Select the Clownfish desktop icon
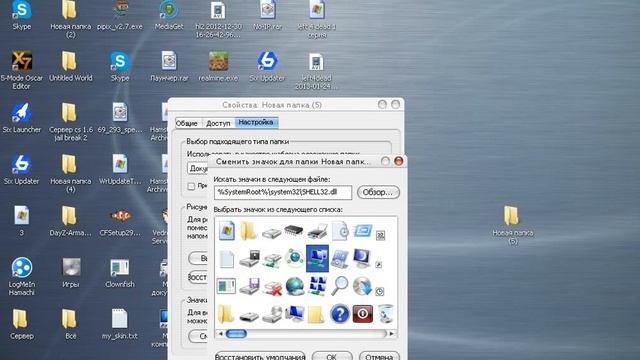 120,273
